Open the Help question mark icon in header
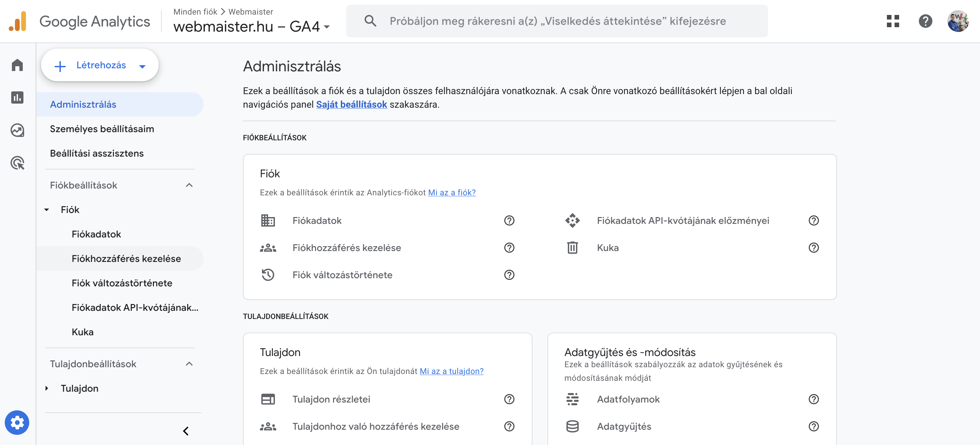Screen dimensions: 980x445 (x=925, y=21)
